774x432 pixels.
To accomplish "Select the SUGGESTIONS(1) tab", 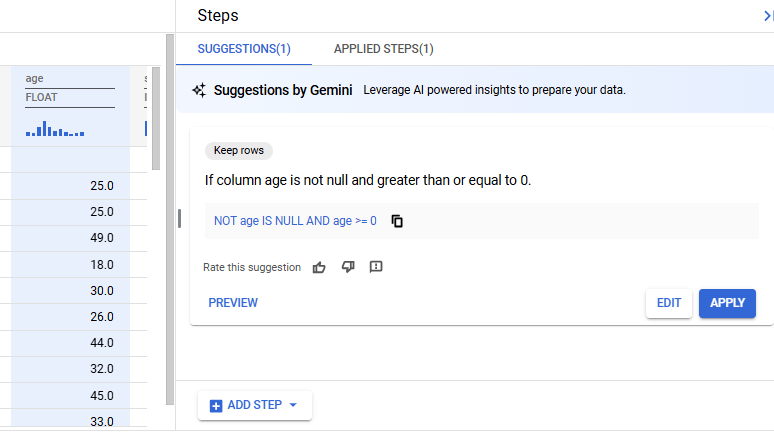I will 244,49.
